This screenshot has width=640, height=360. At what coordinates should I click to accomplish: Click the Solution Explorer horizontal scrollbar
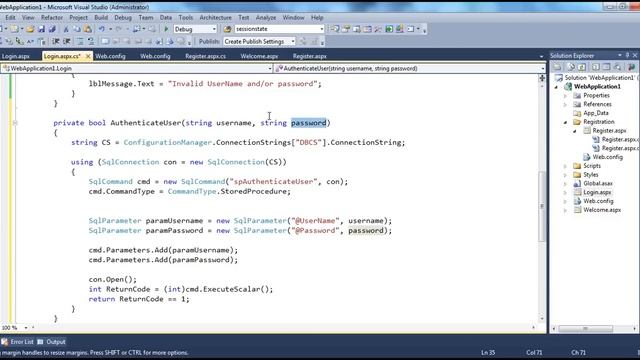tap(585, 329)
